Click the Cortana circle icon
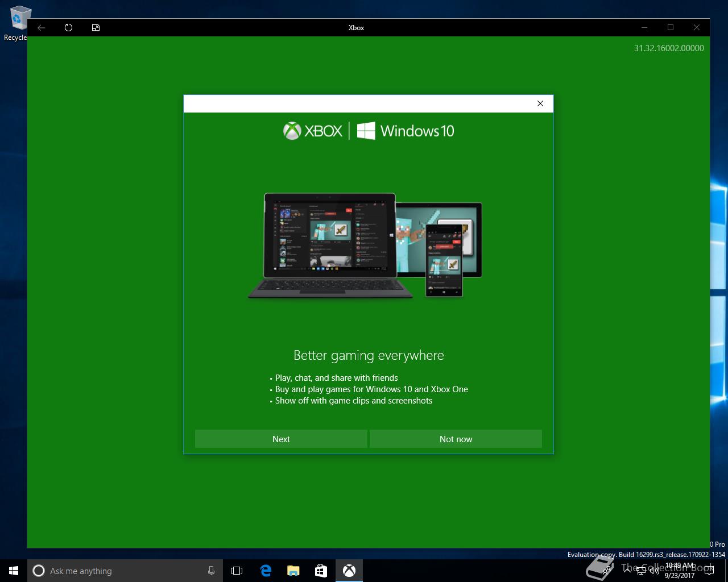The height and width of the screenshot is (582, 728). click(39, 571)
